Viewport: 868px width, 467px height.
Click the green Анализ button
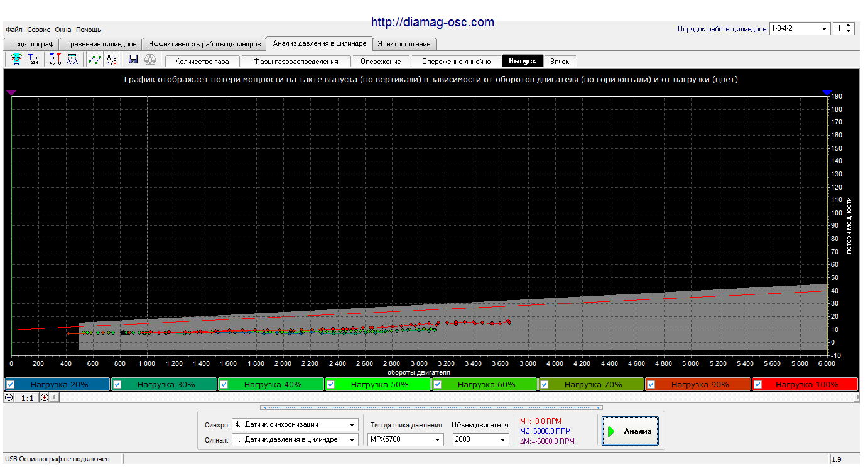point(630,431)
